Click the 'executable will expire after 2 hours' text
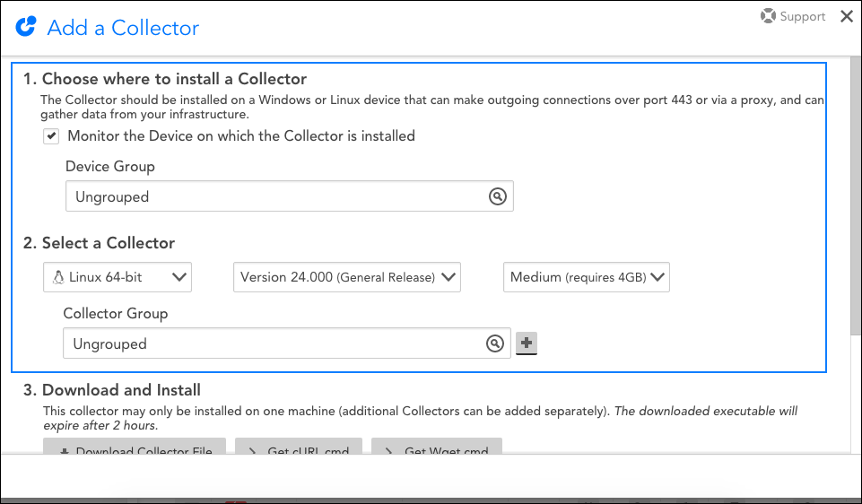 coord(421,418)
